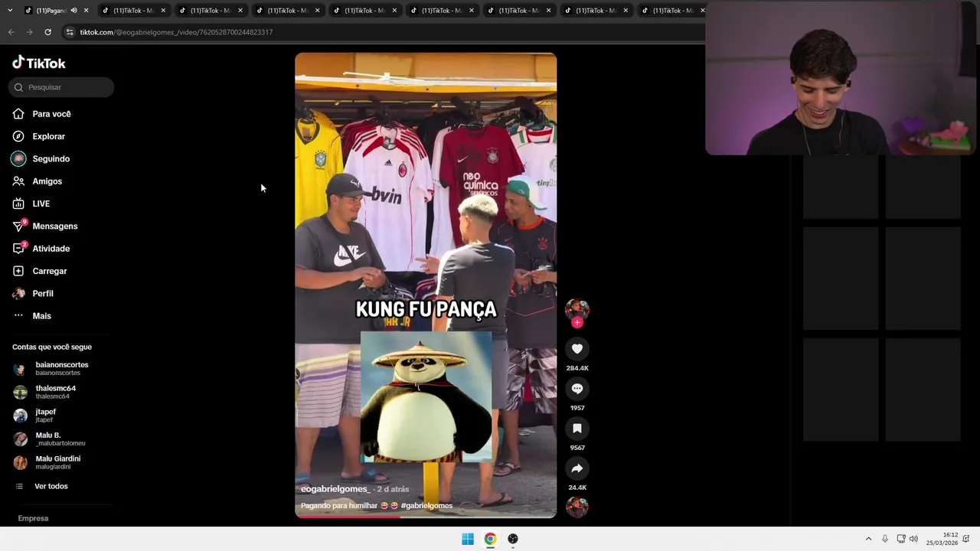
Task: Open the eogabrielgomes_ username on the video
Action: [335, 489]
